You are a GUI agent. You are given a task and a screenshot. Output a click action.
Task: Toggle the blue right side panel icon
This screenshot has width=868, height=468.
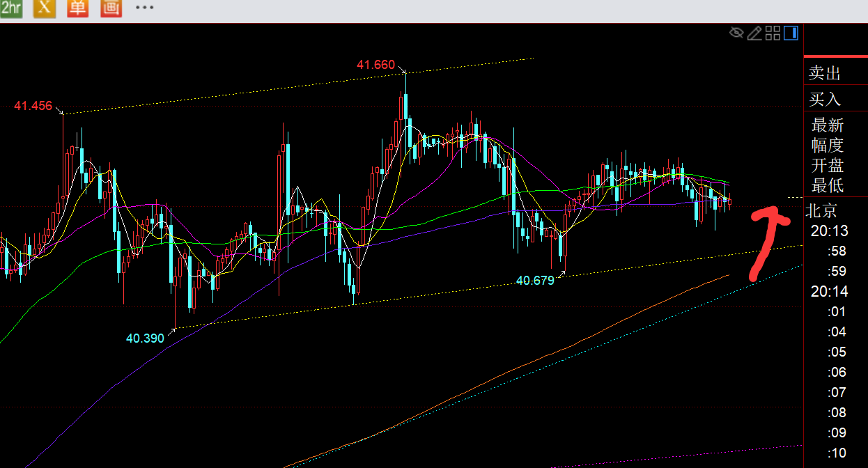[791, 33]
